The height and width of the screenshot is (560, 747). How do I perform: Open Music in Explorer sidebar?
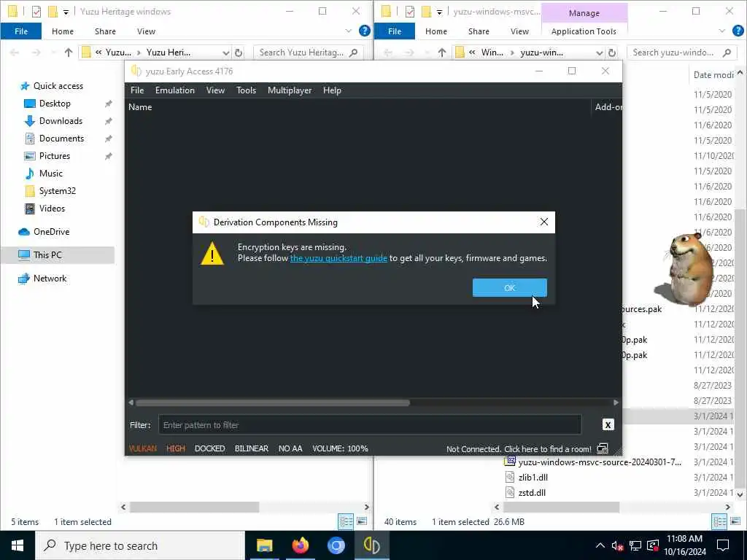(x=50, y=174)
